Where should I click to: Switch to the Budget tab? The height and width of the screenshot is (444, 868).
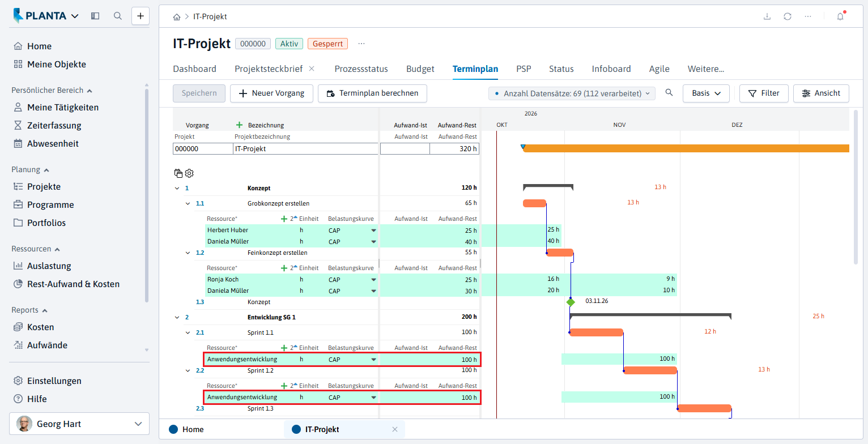(420, 69)
